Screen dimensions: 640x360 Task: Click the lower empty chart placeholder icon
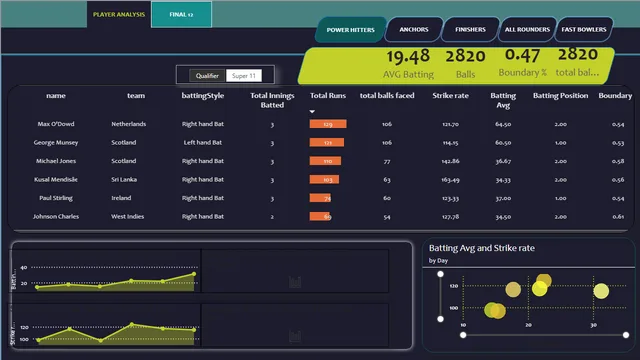[x=295, y=336]
